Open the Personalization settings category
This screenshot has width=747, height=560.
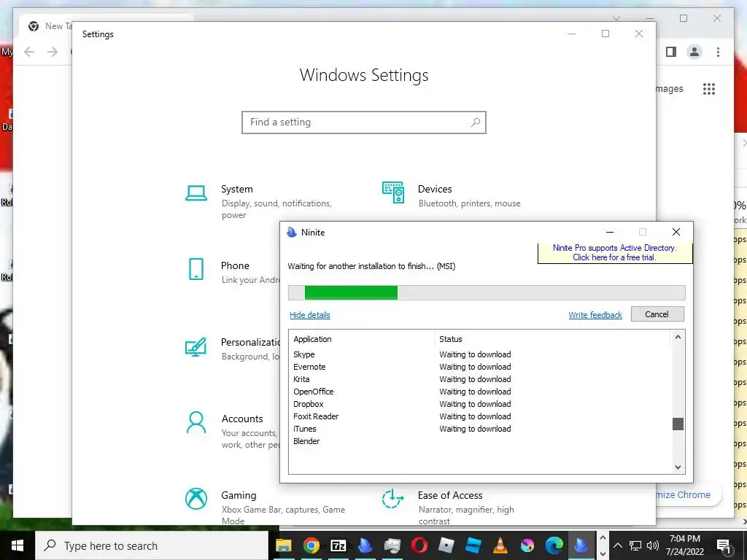pyautogui.click(x=233, y=348)
